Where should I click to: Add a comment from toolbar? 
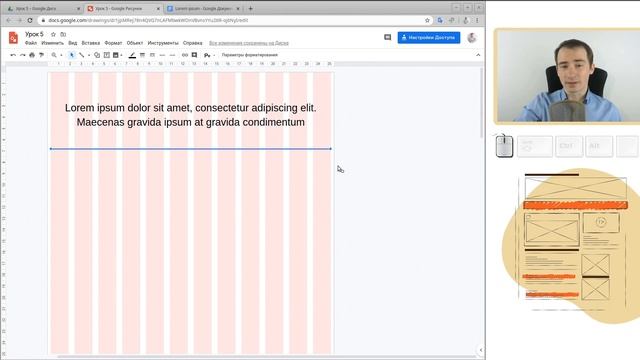coord(195,55)
